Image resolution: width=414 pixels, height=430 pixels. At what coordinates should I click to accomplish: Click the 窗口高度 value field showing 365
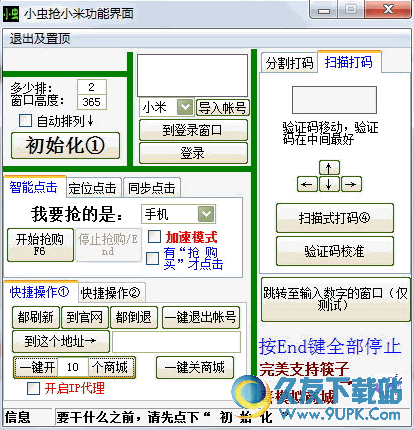coord(92,102)
